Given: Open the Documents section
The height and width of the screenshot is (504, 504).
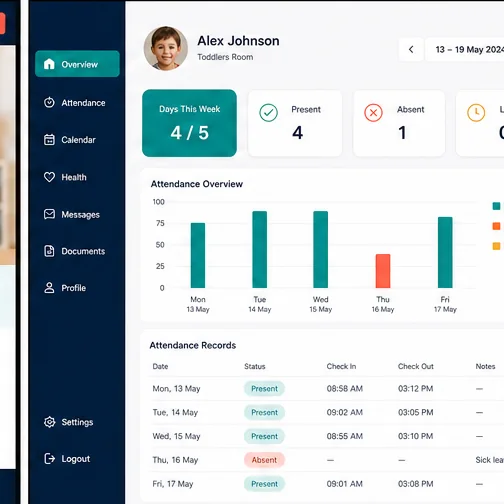Looking at the screenshot, I should pos(74,251).
